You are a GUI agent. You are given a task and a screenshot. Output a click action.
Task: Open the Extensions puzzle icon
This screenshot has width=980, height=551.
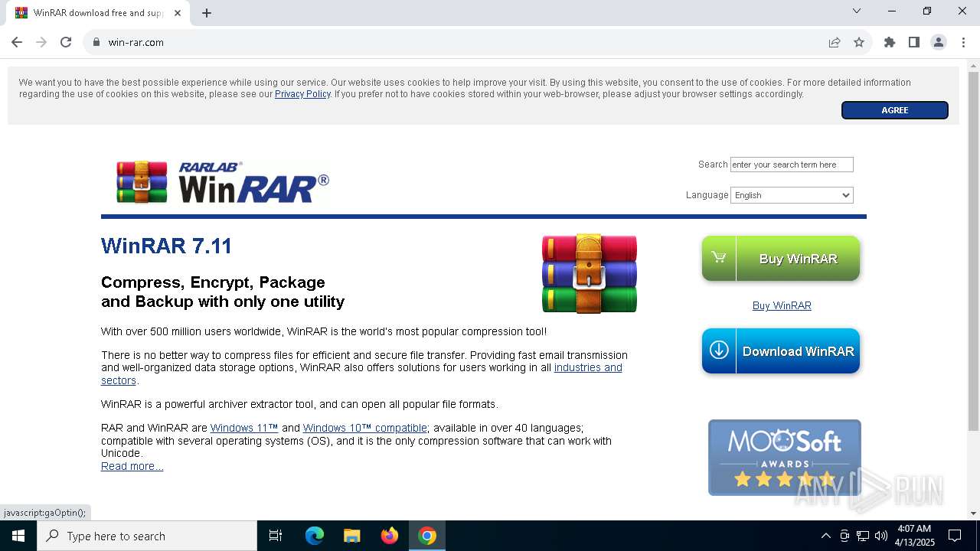coord(890,42)
